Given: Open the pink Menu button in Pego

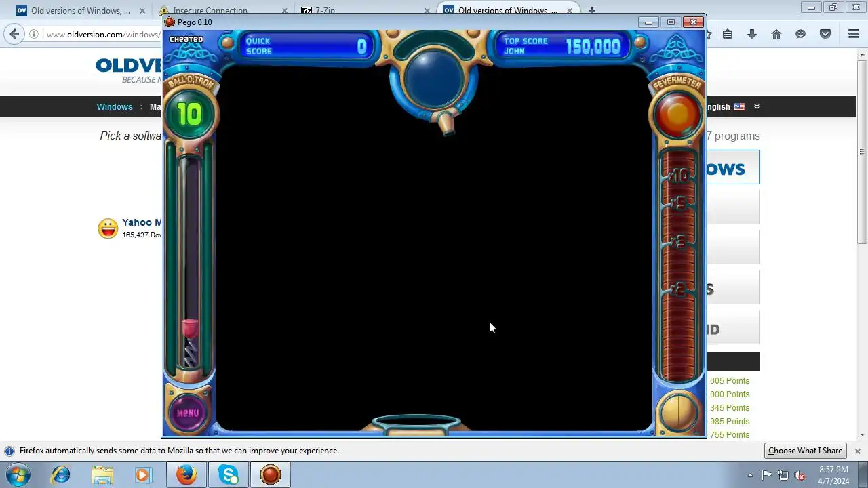Looking at the screenshot, I should [x=188, y=412].
